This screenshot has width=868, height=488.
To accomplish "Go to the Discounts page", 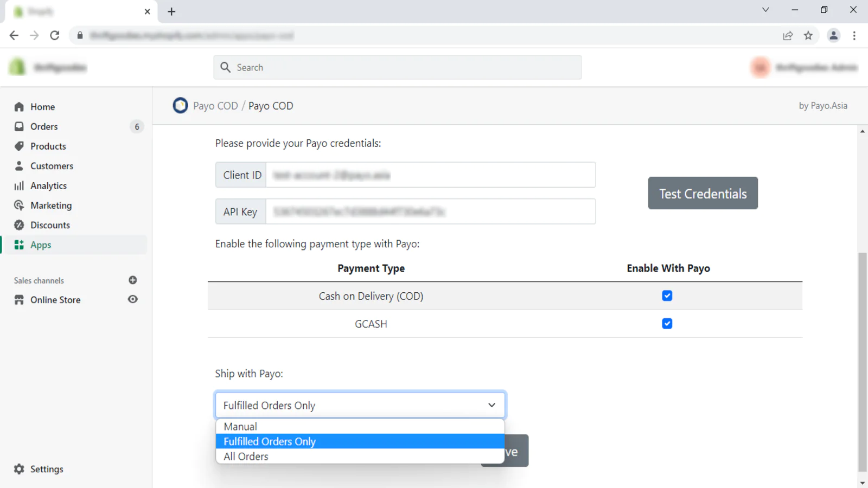I will click(50, 225).
